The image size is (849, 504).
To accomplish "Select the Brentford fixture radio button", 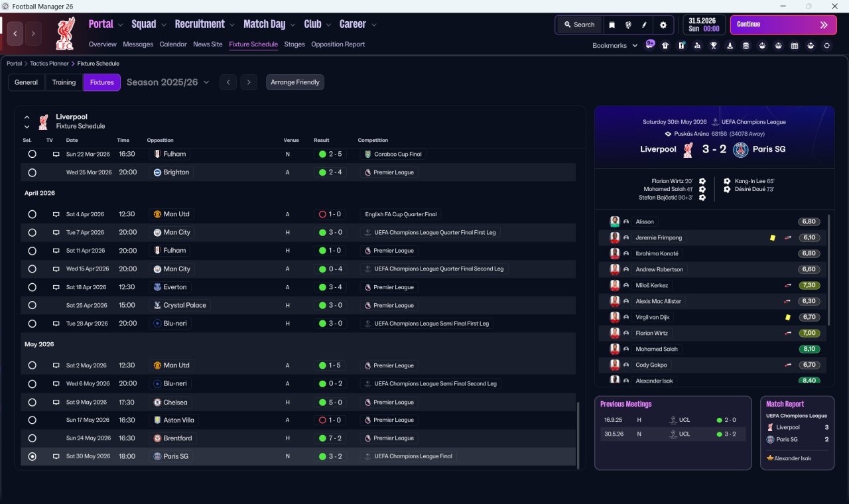I will coord(32,438).
